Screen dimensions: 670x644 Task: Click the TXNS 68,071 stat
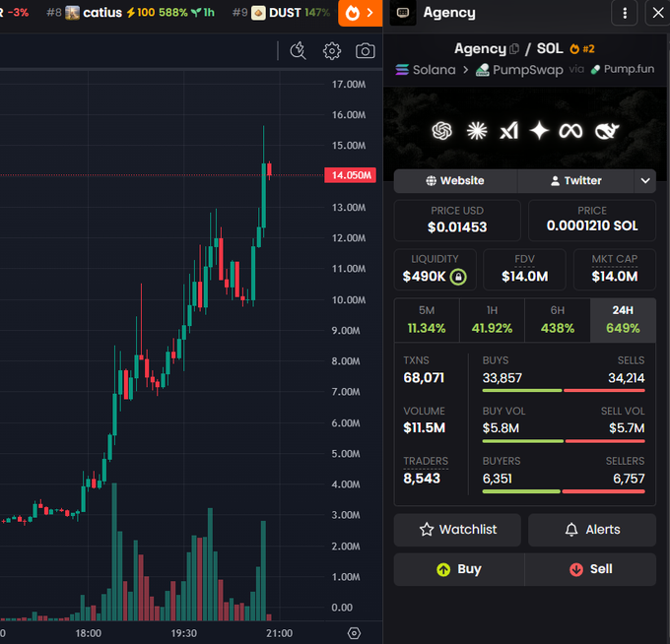(x=424, y=370)
